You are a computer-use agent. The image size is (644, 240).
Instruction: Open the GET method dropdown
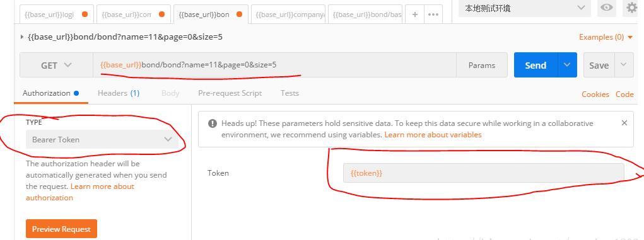pos(56,66)
